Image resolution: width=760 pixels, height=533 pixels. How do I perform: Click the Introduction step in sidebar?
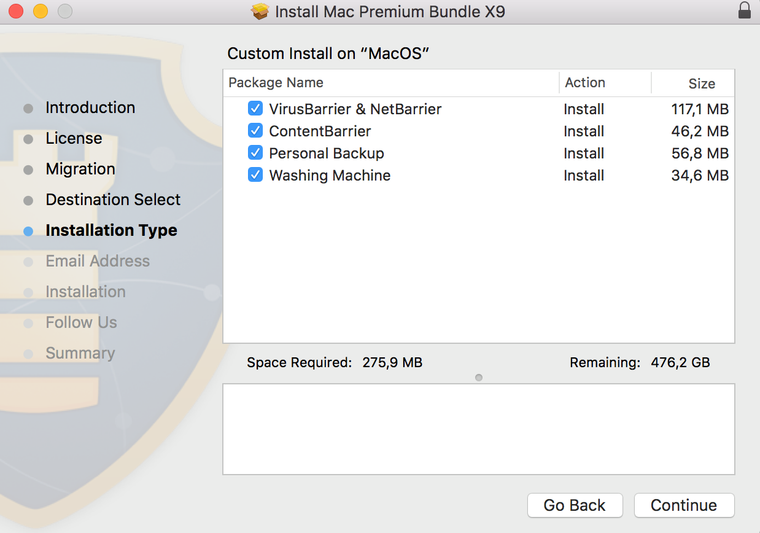90,108
